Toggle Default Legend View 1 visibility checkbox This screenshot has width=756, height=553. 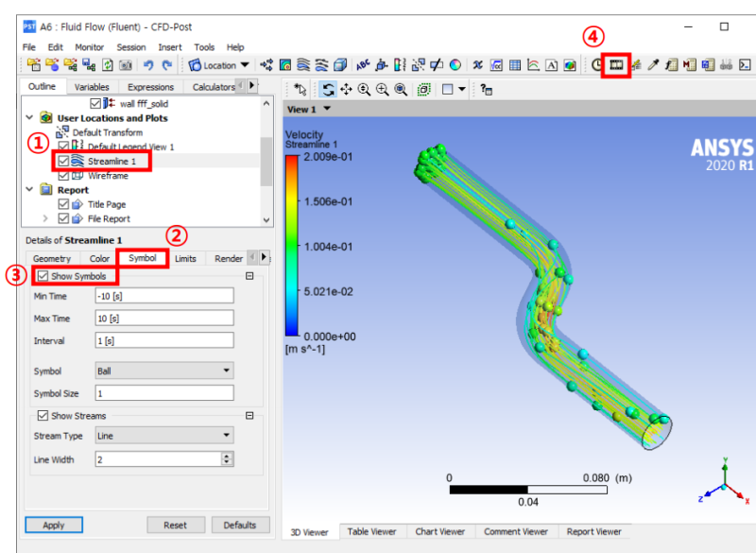point(63,147)
